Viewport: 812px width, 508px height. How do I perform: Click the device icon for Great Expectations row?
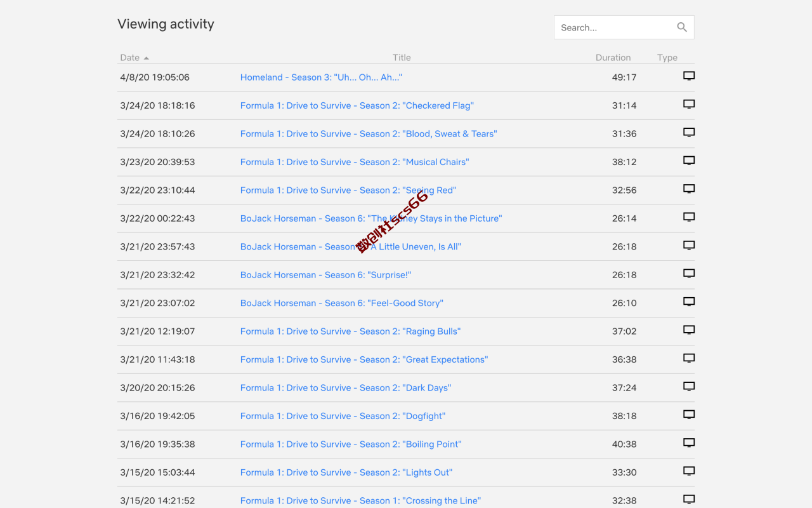pyautogui.click(x=689, y=358)
